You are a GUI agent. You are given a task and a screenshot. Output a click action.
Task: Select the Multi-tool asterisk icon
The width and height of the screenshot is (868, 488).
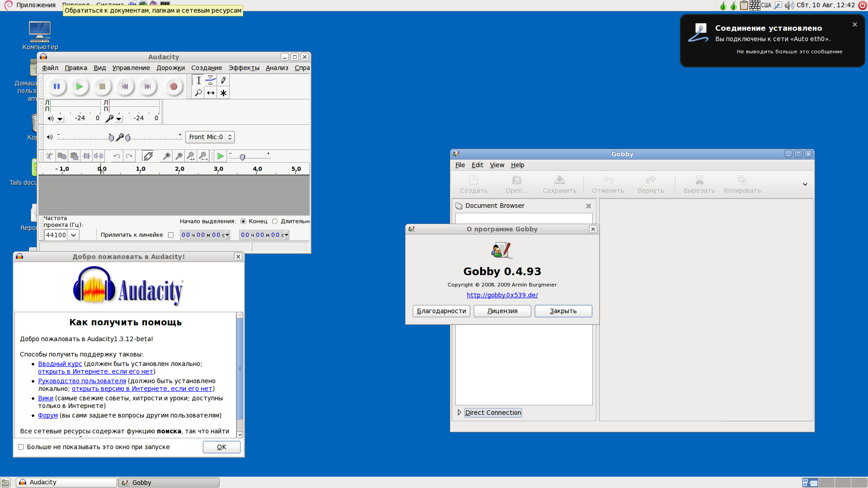tap(223, 93)
